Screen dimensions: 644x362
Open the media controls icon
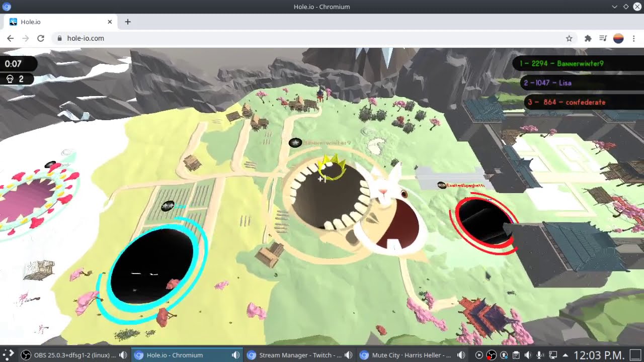click(603, 38)
